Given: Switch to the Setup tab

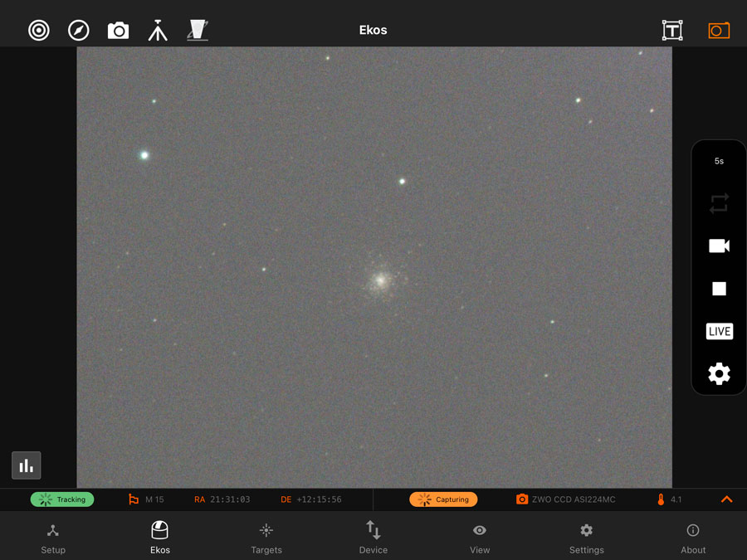Looking at the screenshot, I should (x=53, y=538).
